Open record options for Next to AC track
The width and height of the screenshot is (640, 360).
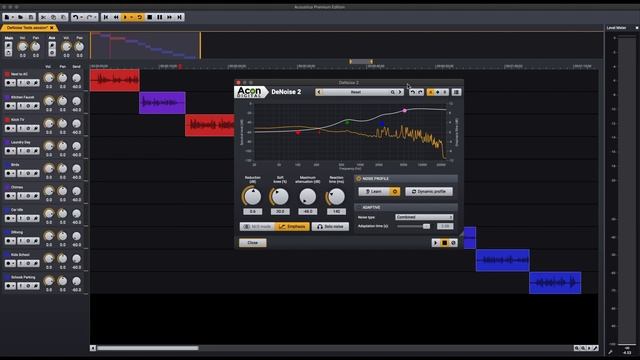13,83
